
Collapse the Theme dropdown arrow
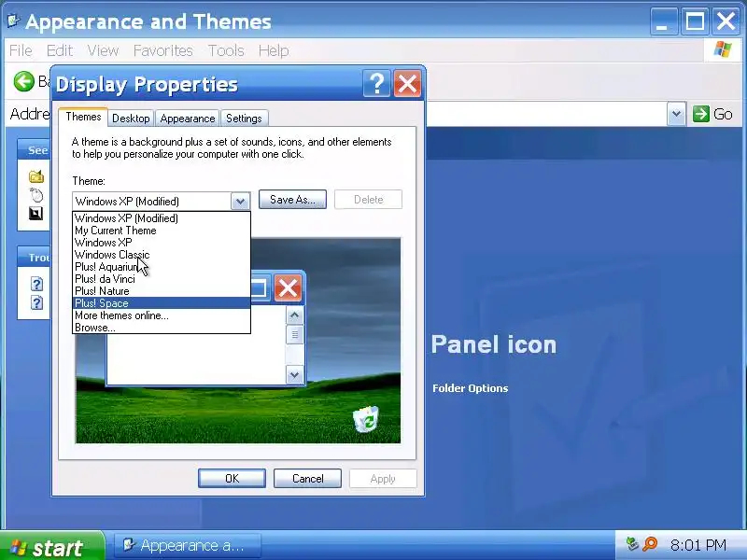241,202
